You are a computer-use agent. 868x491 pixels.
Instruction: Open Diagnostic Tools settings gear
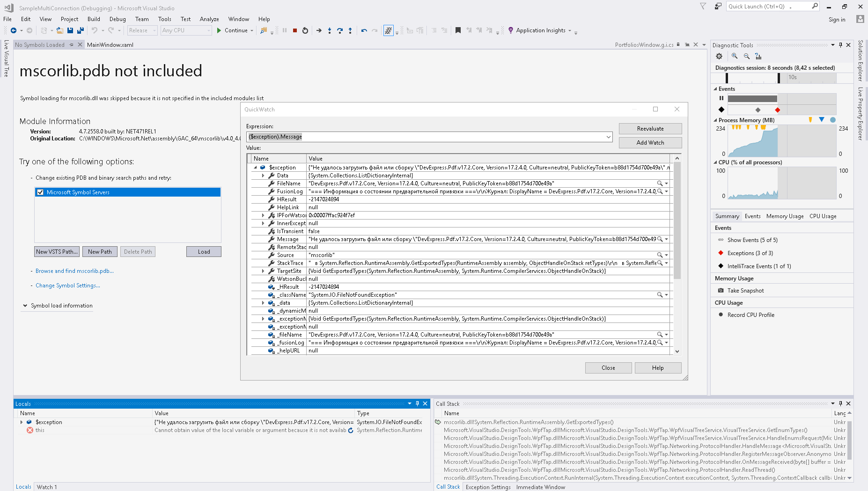coord(719,56)
